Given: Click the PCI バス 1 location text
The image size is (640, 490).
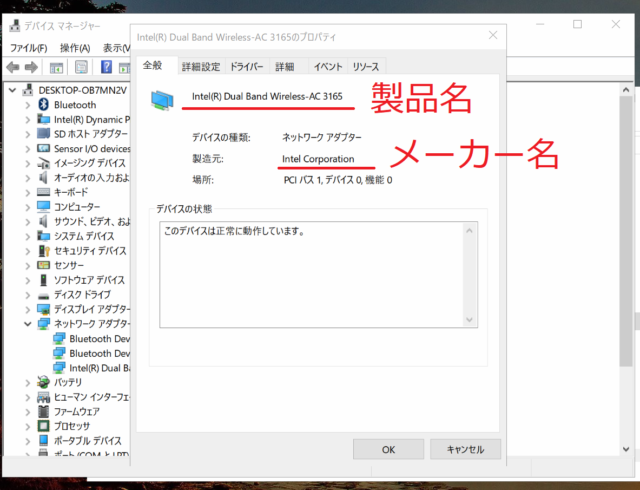Looking at the screenshot, I should pos(338,180).
